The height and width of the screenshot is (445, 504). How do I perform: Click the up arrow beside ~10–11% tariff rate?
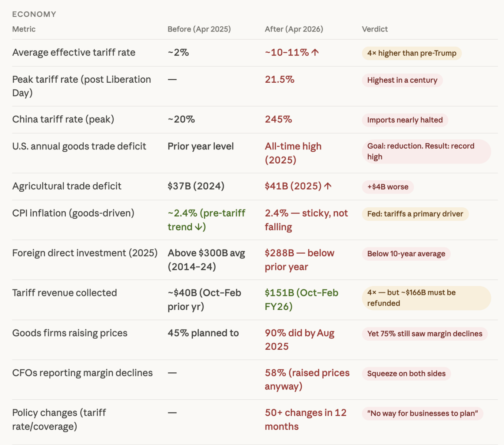(315, 53)
